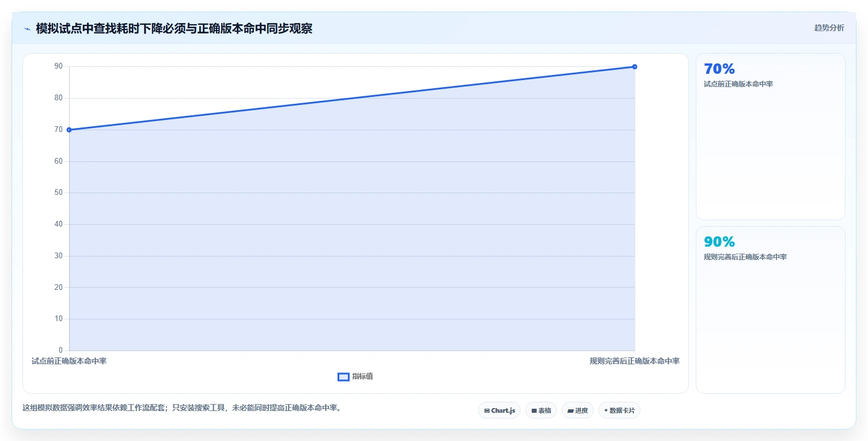
Task: Click the chart title 模拟试点中查找耗时下降
Action: tap(174, 28)
